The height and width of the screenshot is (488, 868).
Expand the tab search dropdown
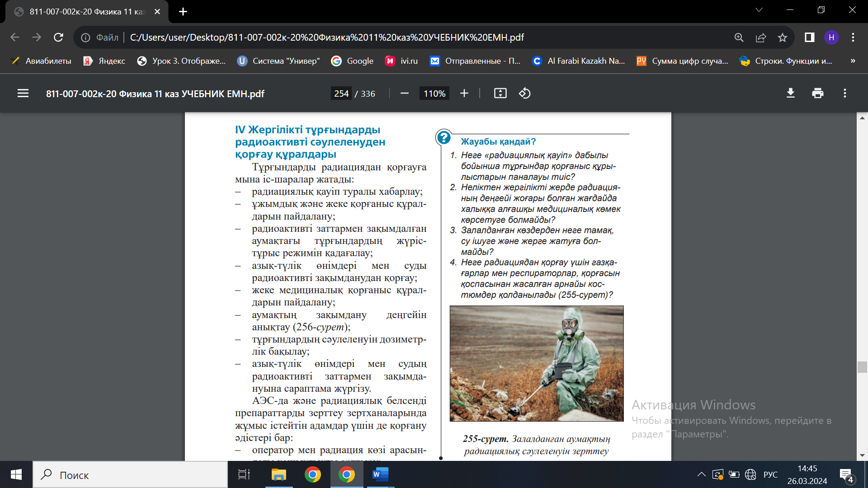point(759,10)
